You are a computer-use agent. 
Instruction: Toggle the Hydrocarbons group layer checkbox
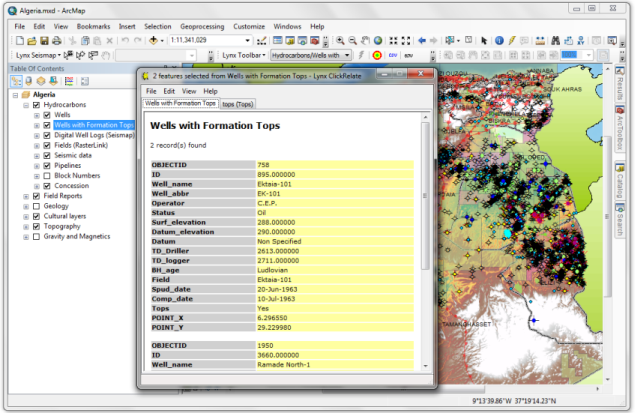tap(36, 105)
